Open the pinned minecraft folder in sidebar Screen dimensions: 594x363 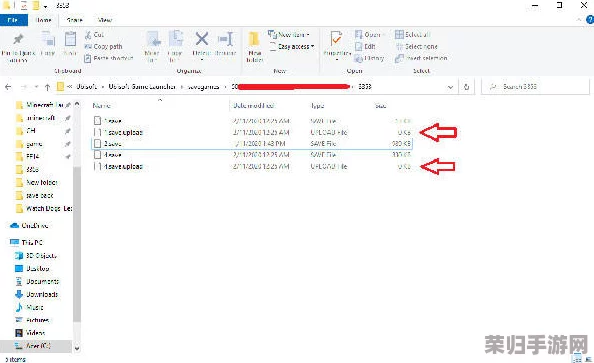[x=36, y=118]
